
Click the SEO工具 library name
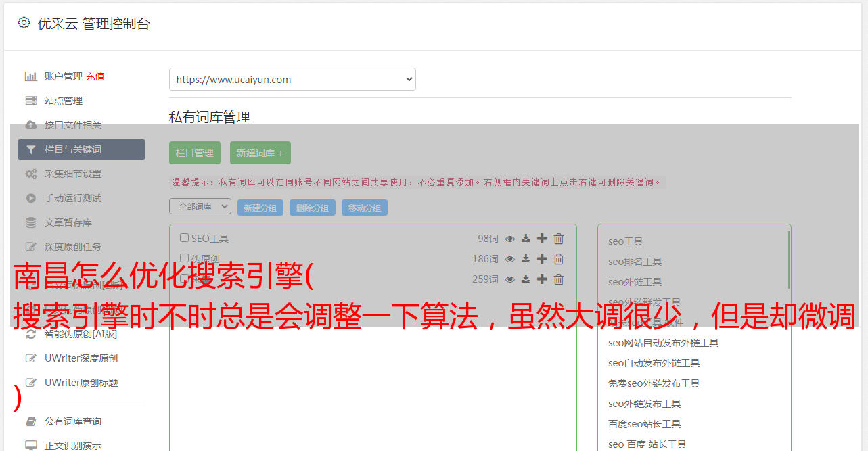(210, 239)
